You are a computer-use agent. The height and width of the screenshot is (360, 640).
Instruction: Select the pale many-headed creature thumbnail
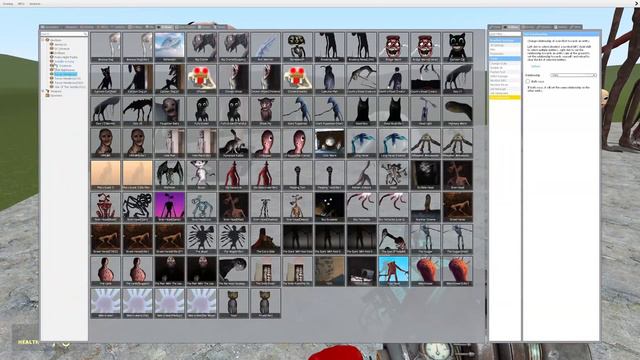click(x=393, y=175)
